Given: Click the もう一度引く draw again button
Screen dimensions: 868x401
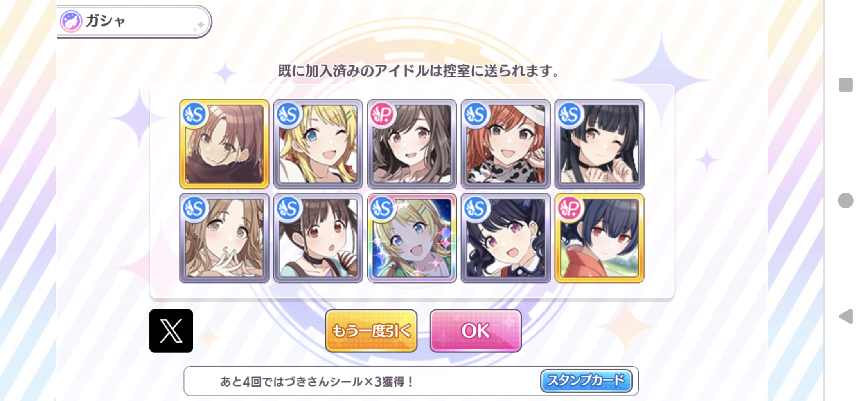Looking at the screenshot, I should [371, 331].
